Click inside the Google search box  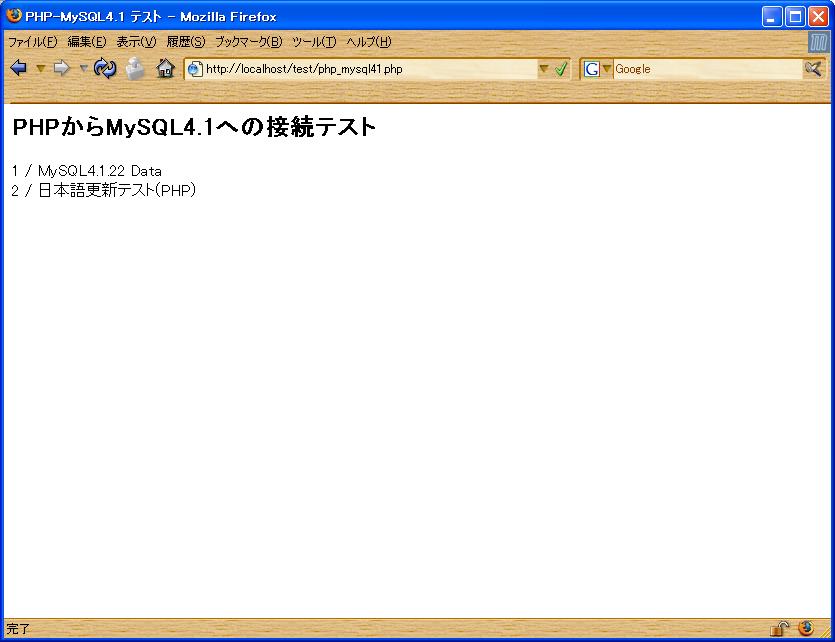pyautogui.click(x=705, y=69)
